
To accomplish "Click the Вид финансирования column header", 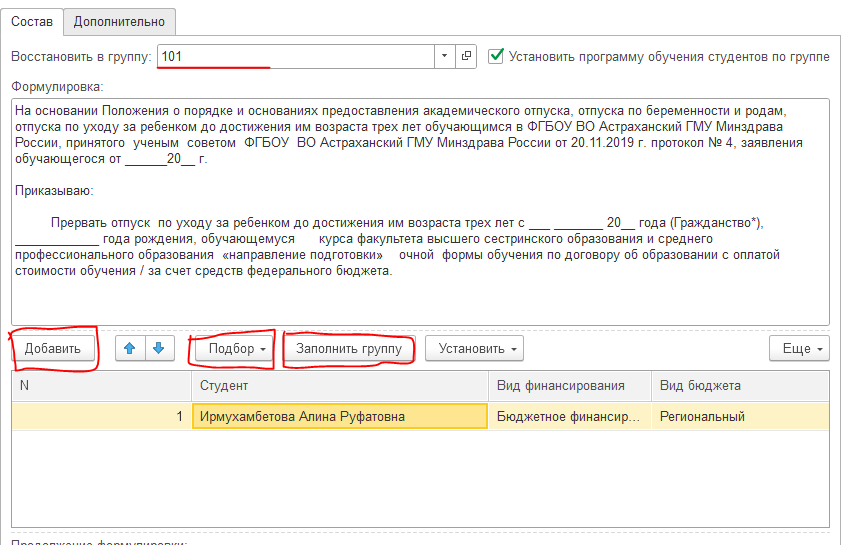I will point(570,386).
